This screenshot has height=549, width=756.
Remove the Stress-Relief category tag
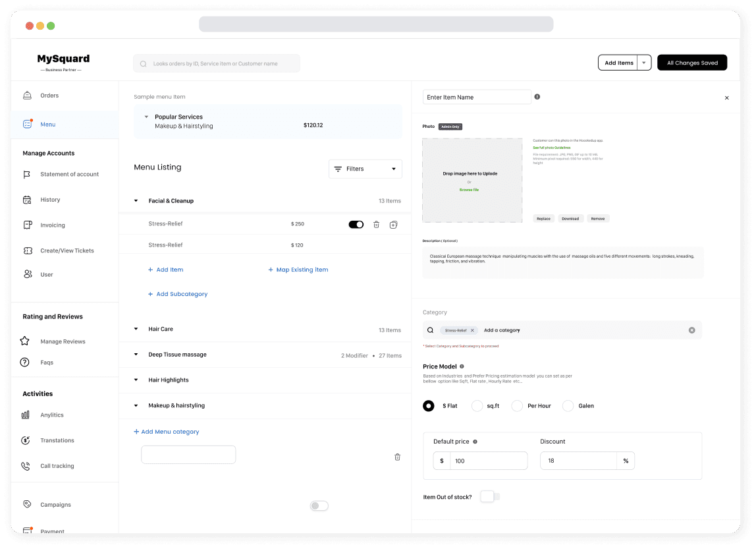[472, 330]
